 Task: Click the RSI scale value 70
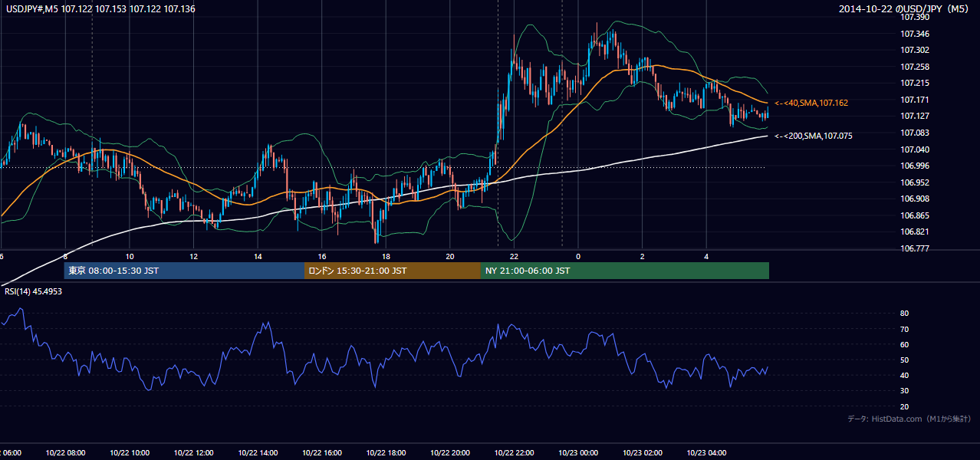click(x=904, y=329)
